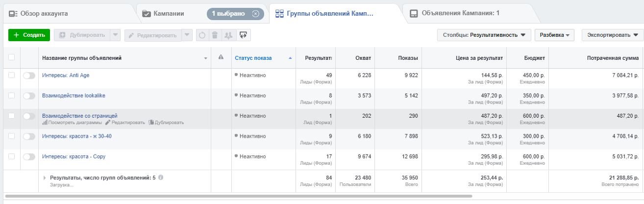Click the revert changes circular arrow icon
Image resolution: width=644 pixels, height=204 pixels.
[x=202, y=35]
